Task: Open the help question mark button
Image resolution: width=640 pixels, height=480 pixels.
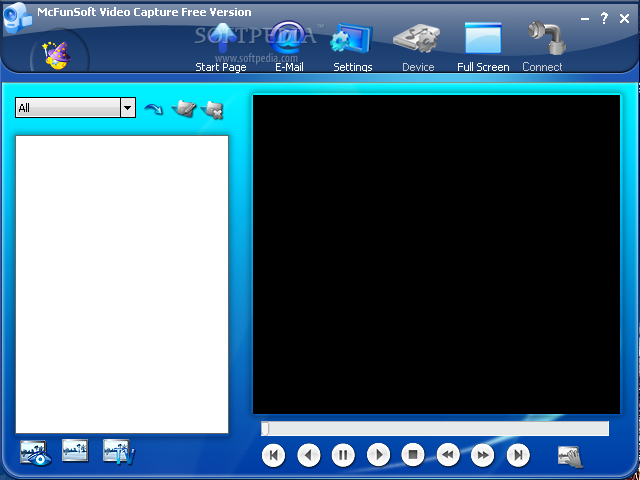Action: (604, 18)
